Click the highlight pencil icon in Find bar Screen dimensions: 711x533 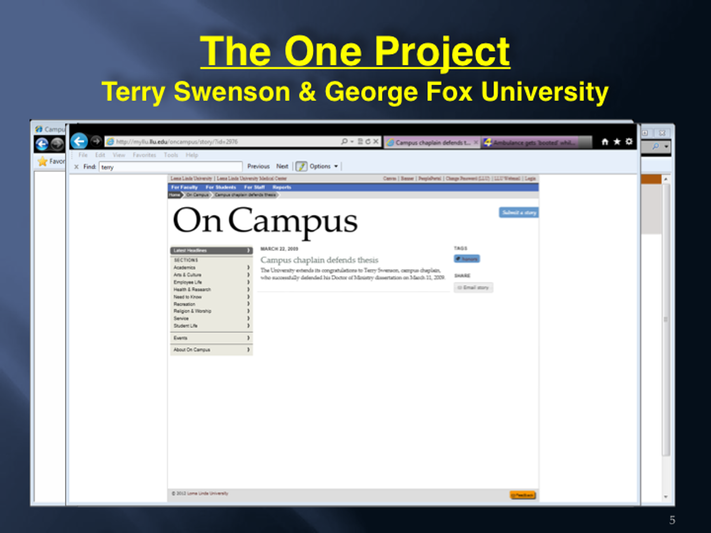tap(302, 166)
